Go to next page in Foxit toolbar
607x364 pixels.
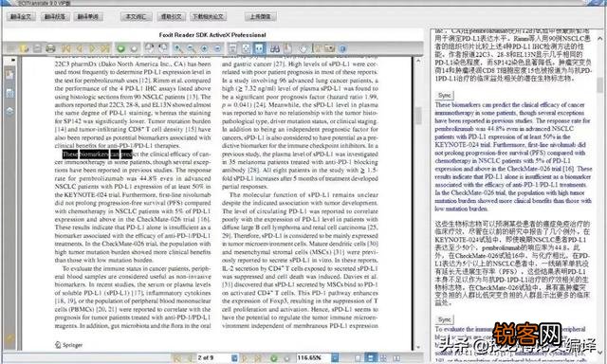point(93,48)
